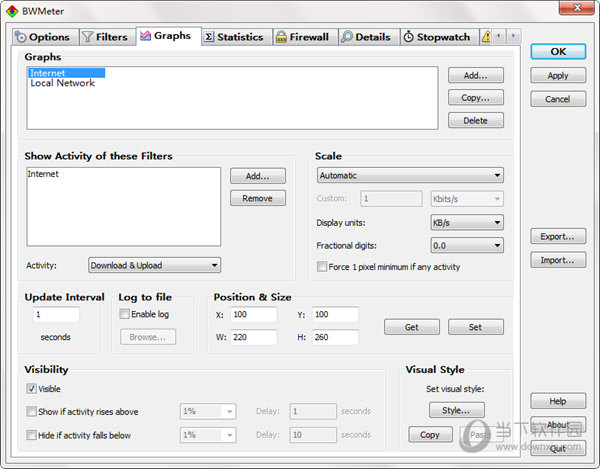Select Internet in the filters list

43,174
